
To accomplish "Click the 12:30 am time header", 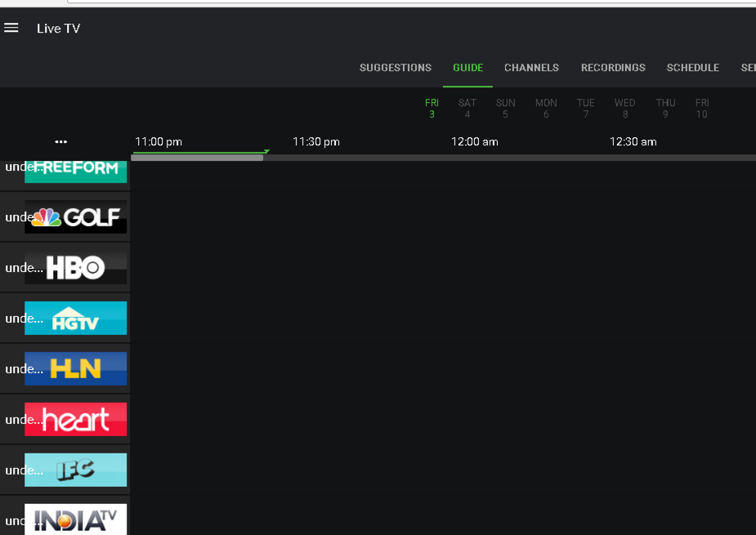I will pos(633,141).
